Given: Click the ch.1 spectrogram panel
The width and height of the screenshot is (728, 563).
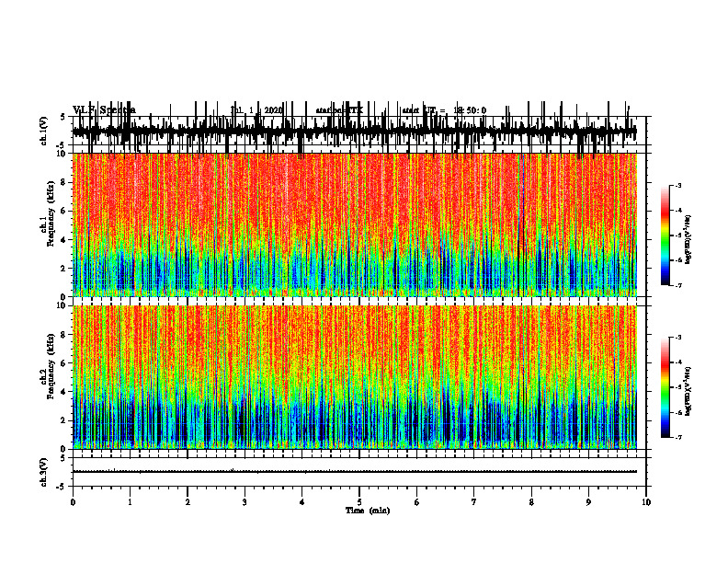Looking at the screenshot, I should (355, 224).
